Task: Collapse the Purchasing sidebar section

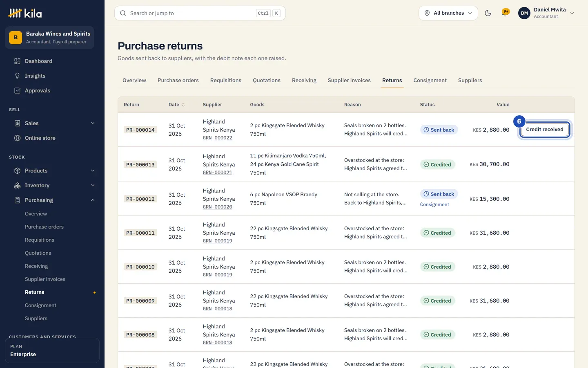Action: 93,200
